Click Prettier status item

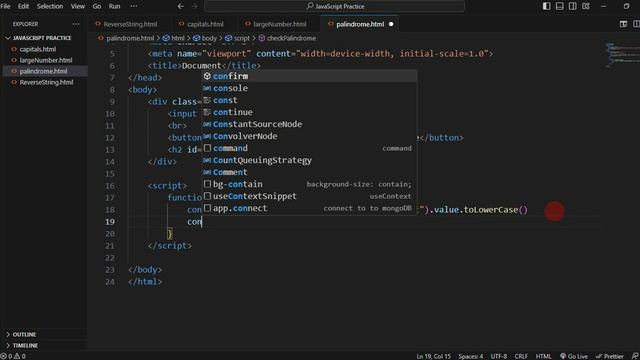pyautogui.click(x=609, y=356)
